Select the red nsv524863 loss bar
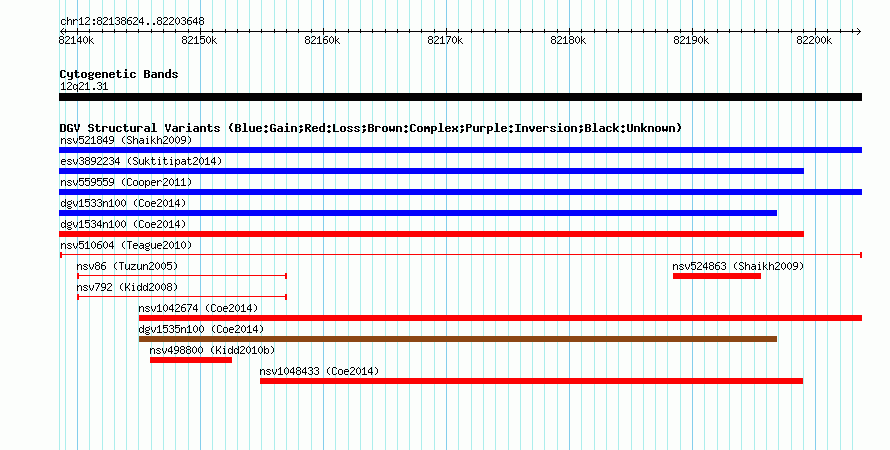The width and height of the screenshot is (890, 450). 717,276
